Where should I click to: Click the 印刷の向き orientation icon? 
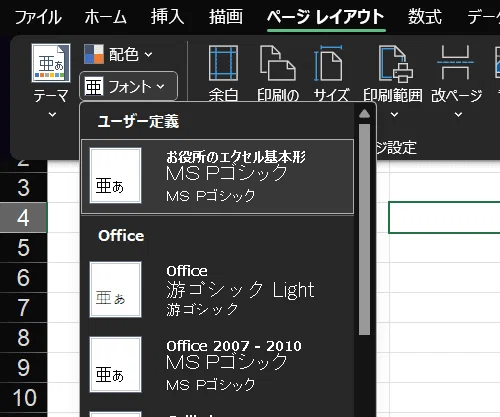[x=278, y=63]
